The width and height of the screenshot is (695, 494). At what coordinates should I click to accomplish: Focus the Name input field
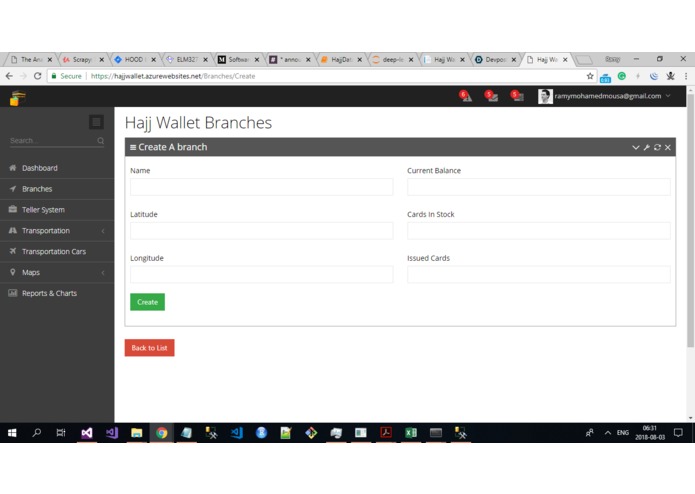[x=262, y=187]
